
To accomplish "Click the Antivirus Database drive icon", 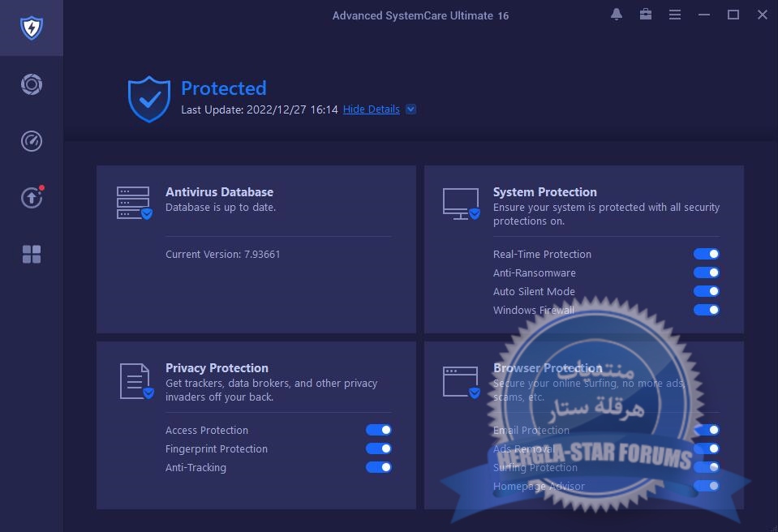I will (x=132, y=203).
